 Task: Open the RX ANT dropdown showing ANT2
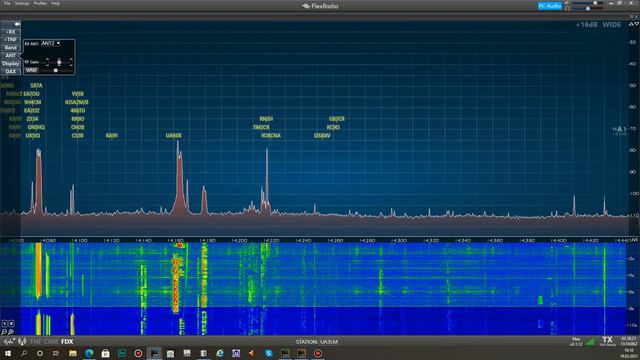[x=51, y=43]
